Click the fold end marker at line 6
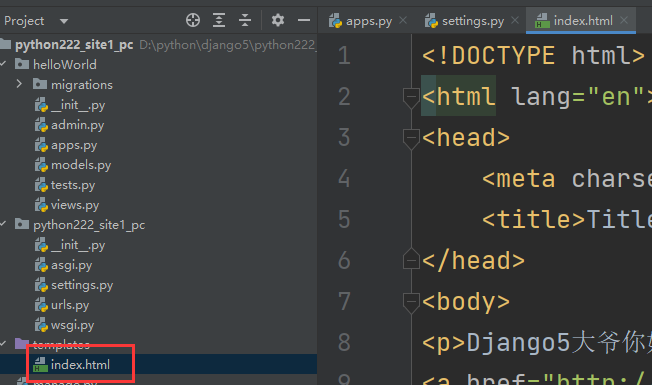 (x=411, y=260)
